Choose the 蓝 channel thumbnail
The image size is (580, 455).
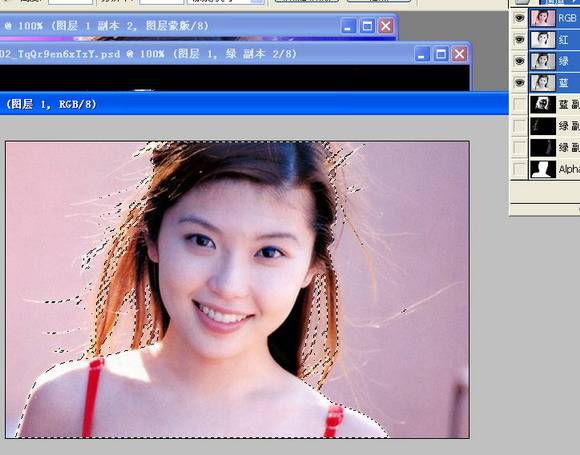[x=543, y=82]
